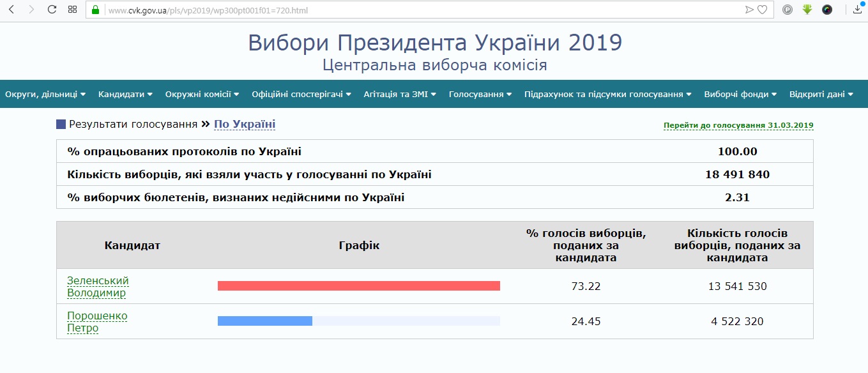
Task: Click the send arrow in address bar
Action: [x=749, y=10]
